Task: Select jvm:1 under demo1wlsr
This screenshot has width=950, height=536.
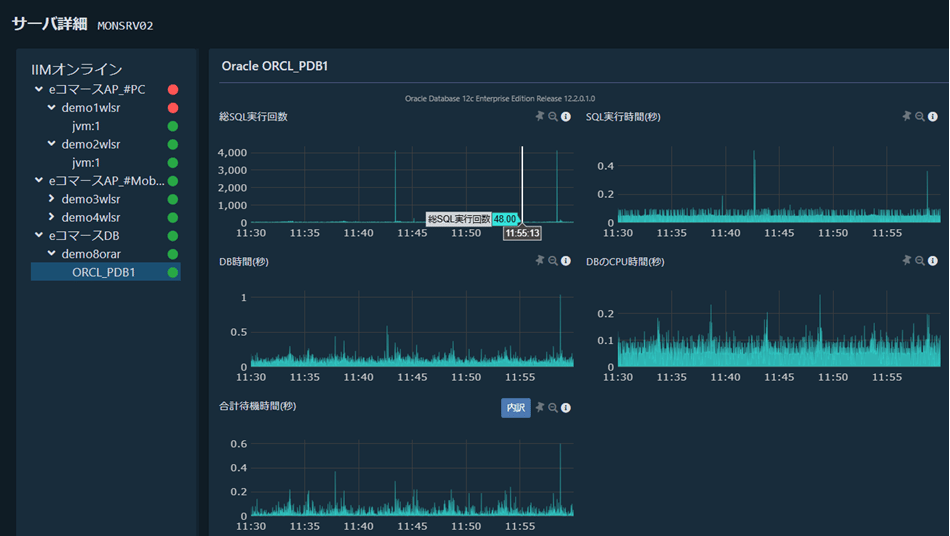Action: pyautogui.click(x=86, y=126)
